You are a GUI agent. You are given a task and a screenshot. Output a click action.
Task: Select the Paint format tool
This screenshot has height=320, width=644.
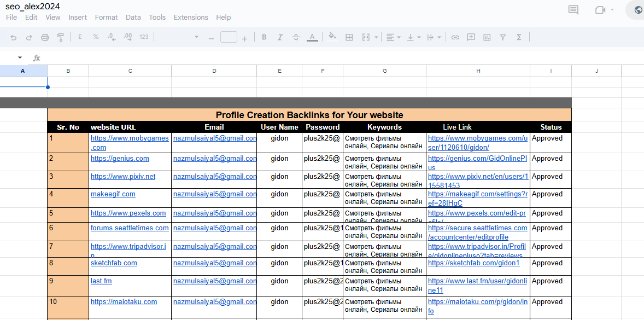60,37
